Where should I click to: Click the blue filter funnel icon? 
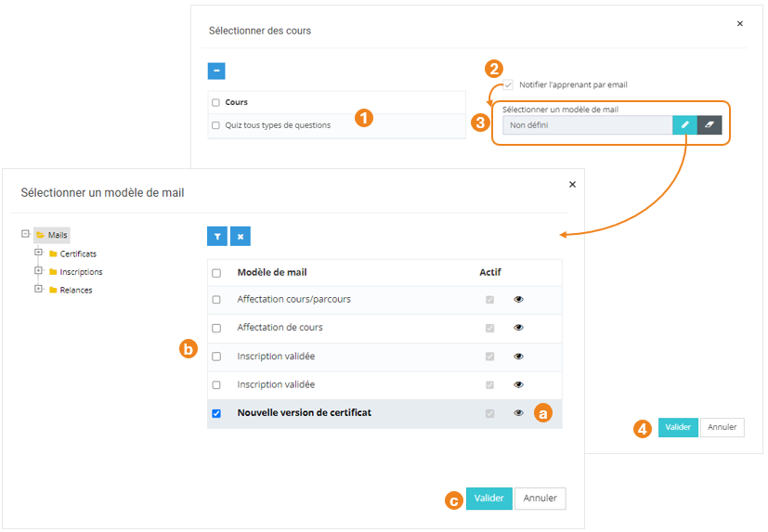pos(217,237)
